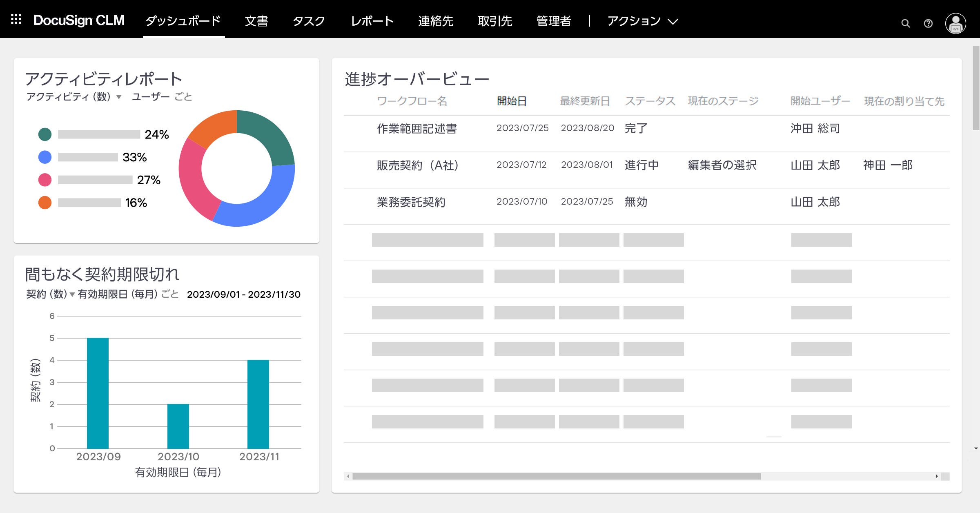The image size is (980, 513).
Task: Sort the table by 開始日 column header
Action: pyautogui.click(x=512, y=101)
